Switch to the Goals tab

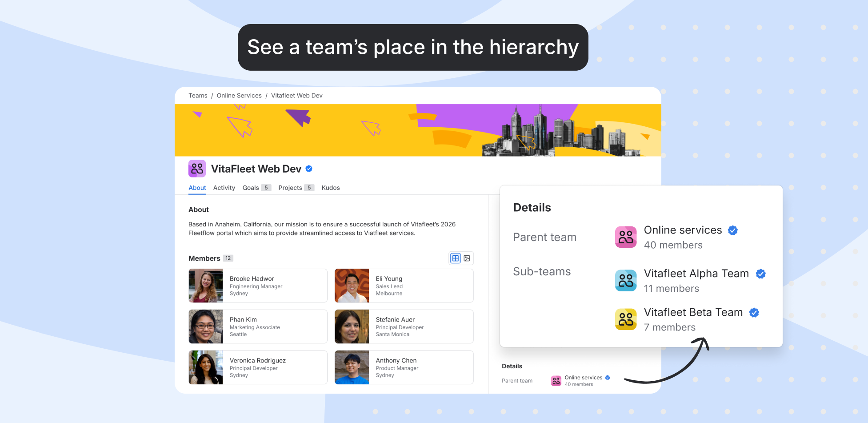256,188
